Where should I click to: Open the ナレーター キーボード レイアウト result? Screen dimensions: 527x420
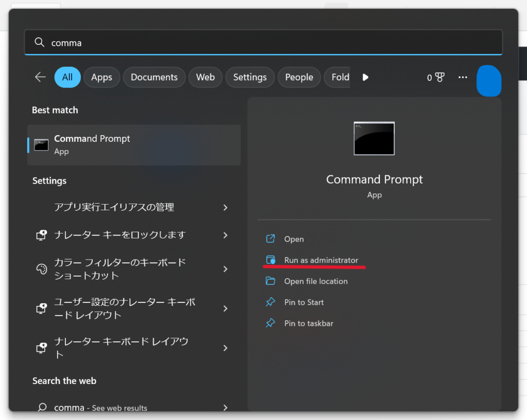134,348
